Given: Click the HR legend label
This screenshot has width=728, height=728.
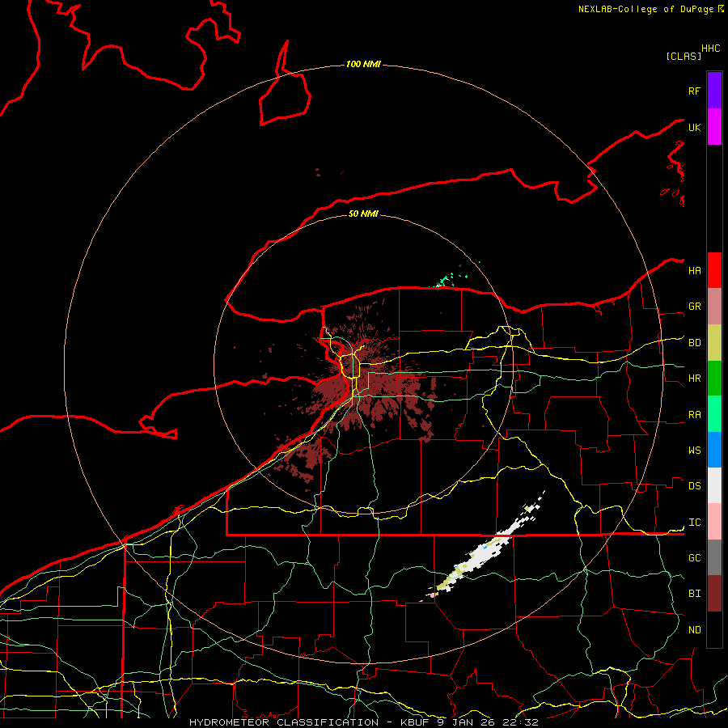Looking at the screenshot, I should tap(694, 379).
